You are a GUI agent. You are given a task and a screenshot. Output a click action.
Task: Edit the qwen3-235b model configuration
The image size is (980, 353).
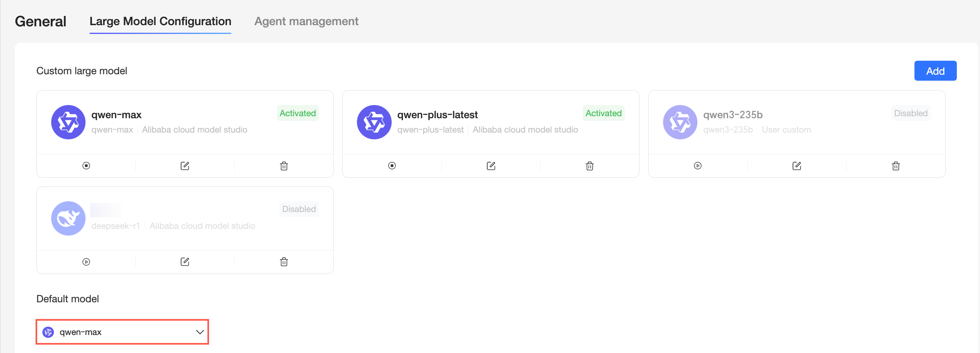(x=797, y=166)
